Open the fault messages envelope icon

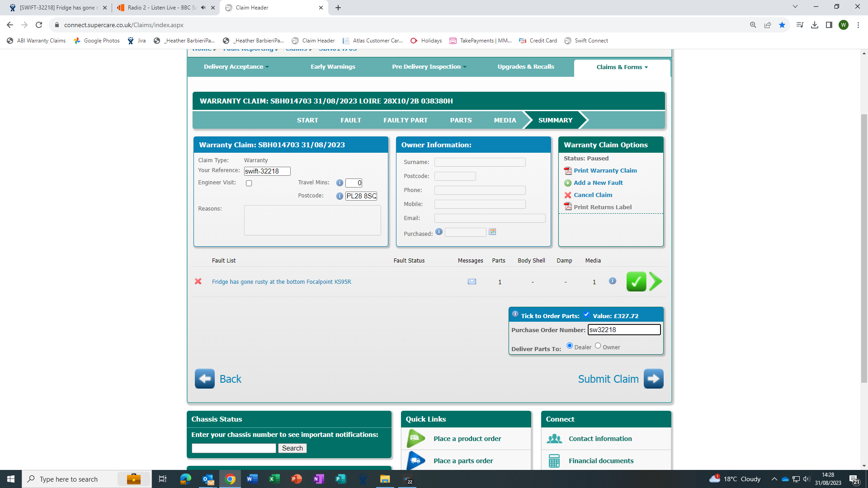coord(472,282)
